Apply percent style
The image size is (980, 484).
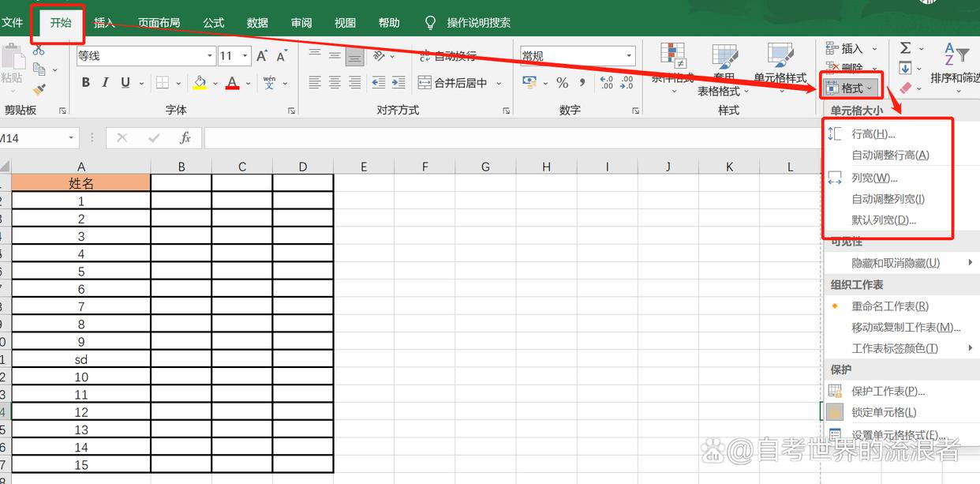(x=562, y=82)
